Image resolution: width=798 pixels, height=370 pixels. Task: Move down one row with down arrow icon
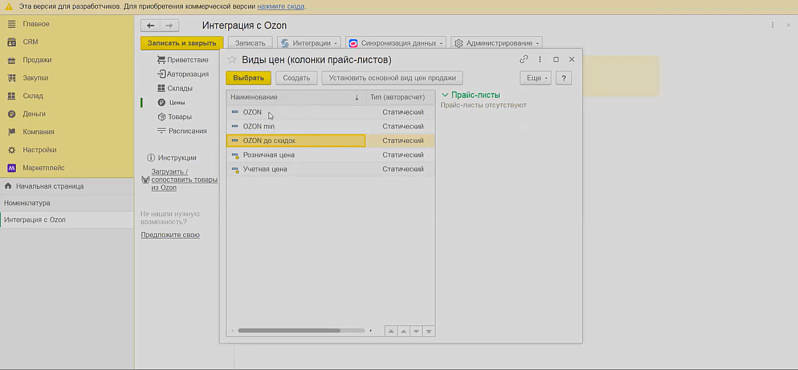click(x=416, y=331)
